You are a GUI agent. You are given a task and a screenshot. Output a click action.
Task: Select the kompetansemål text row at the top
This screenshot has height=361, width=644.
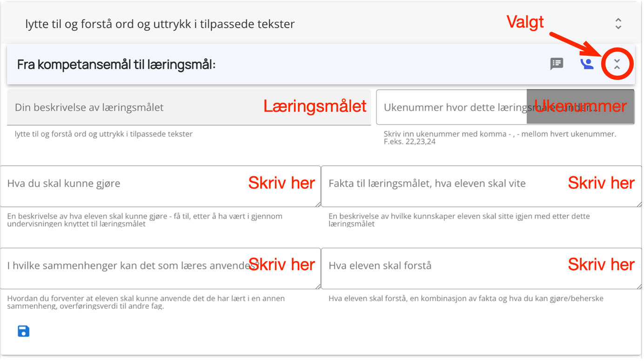click(161, 24)
